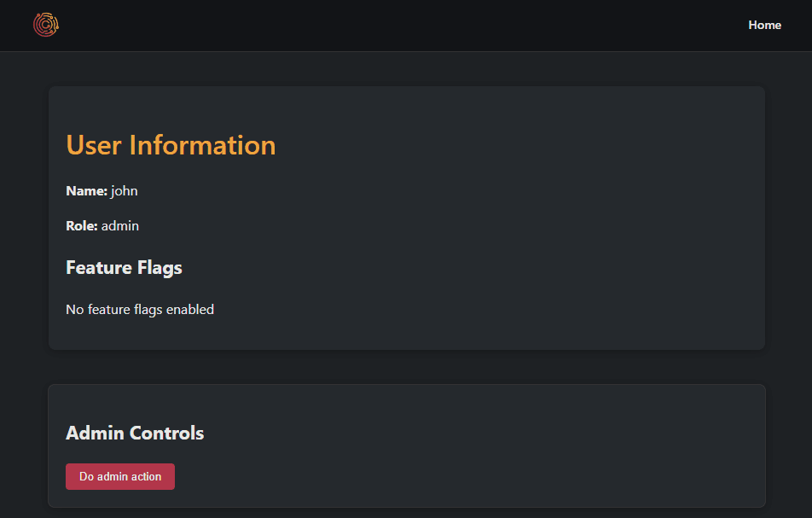The width and height of the screenshot is (812, 518).
Task: Click the dark navigation bar at the top
Action: 406,25
